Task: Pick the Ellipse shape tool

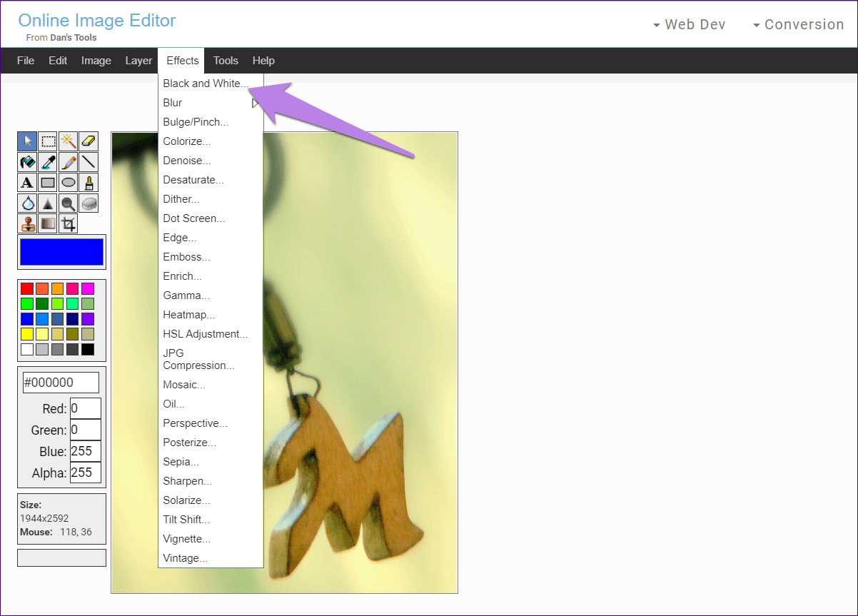Action: click(68, 183)
